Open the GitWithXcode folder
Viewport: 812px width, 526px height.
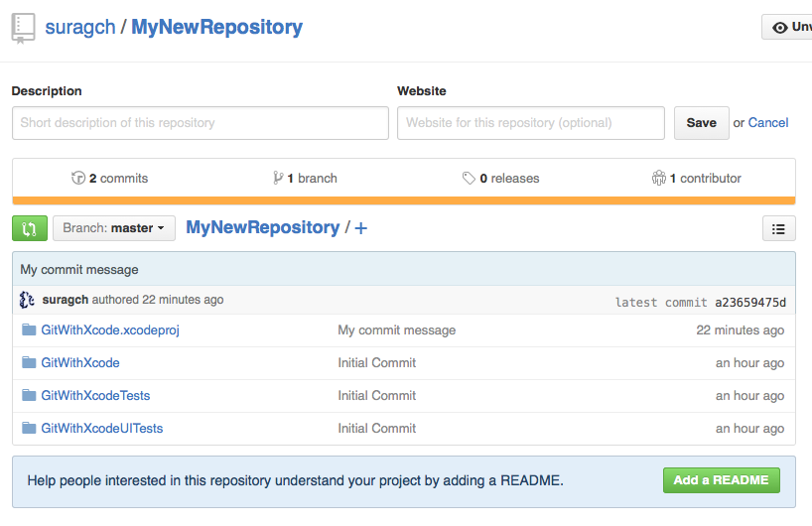[80, 363]
